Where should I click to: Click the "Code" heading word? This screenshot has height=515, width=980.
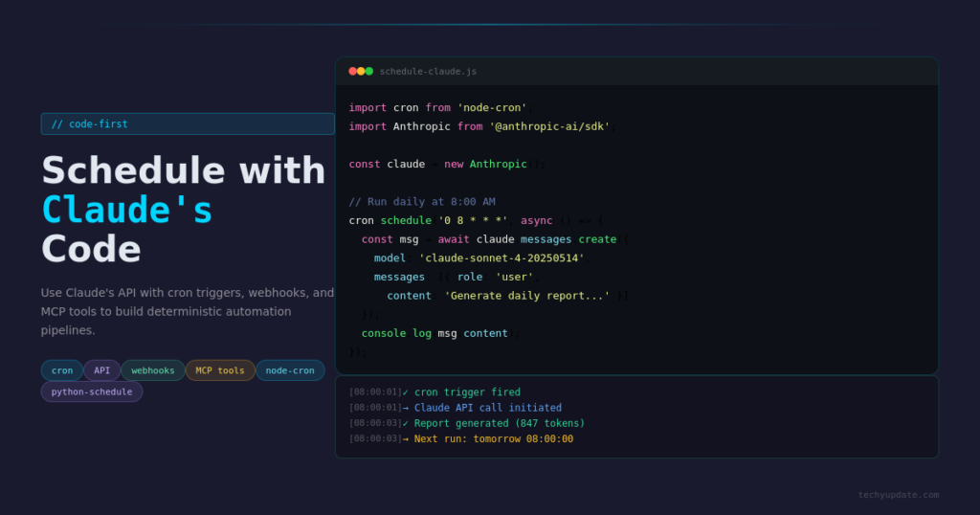click(x=91, y=249)
